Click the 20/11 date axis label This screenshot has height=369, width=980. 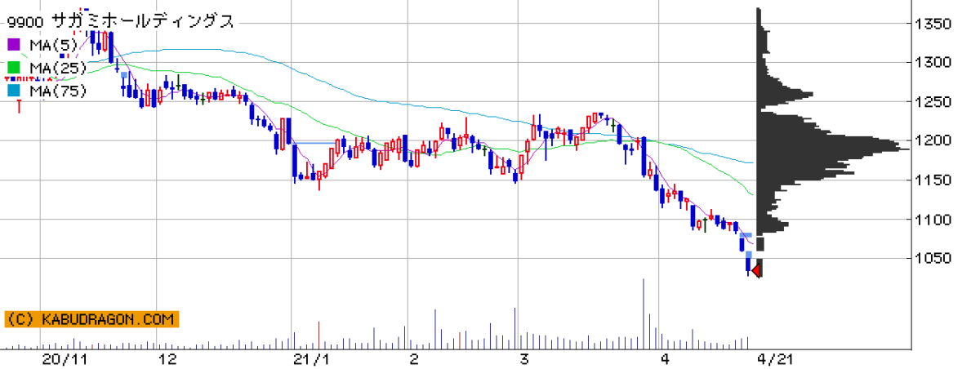click(65, 359)
